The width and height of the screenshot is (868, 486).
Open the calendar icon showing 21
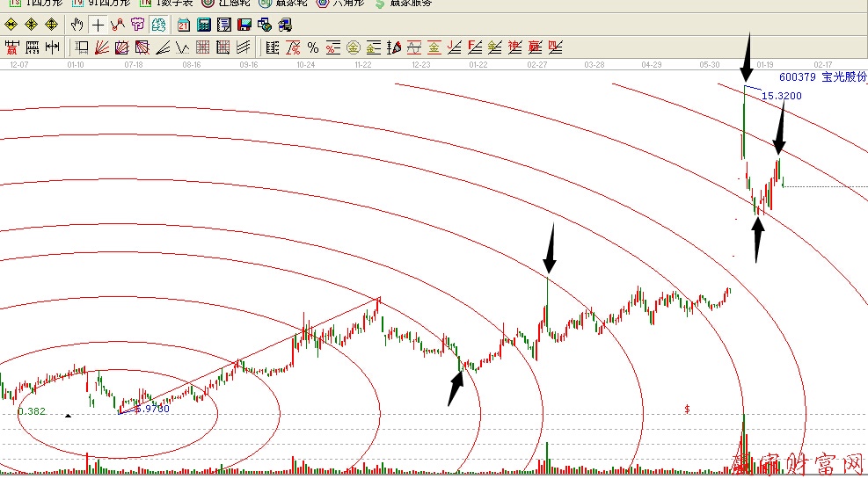pos(183,25)
